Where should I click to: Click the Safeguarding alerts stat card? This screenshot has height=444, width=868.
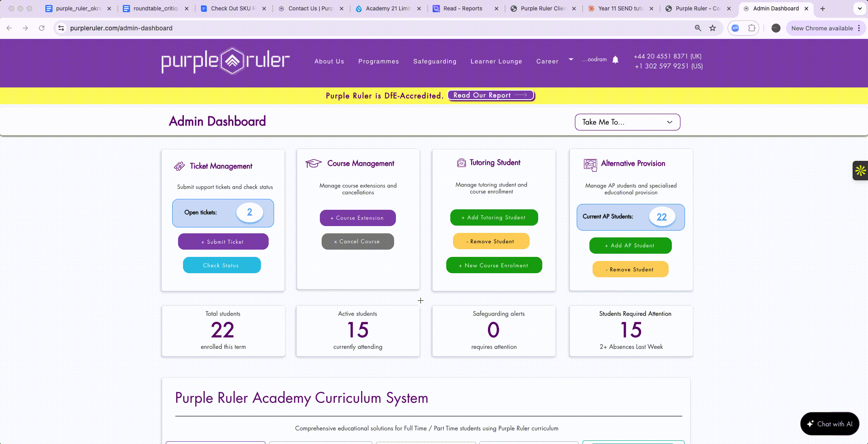click(494, 331)
